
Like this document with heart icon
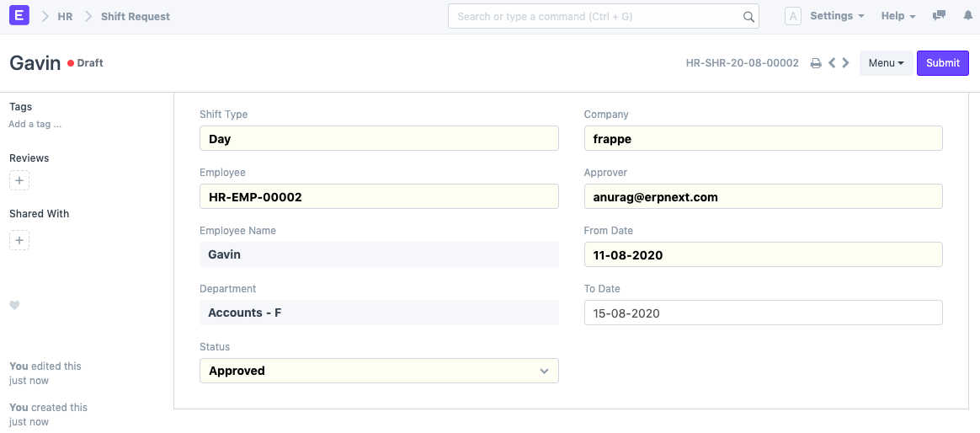[x=14, y=305]
